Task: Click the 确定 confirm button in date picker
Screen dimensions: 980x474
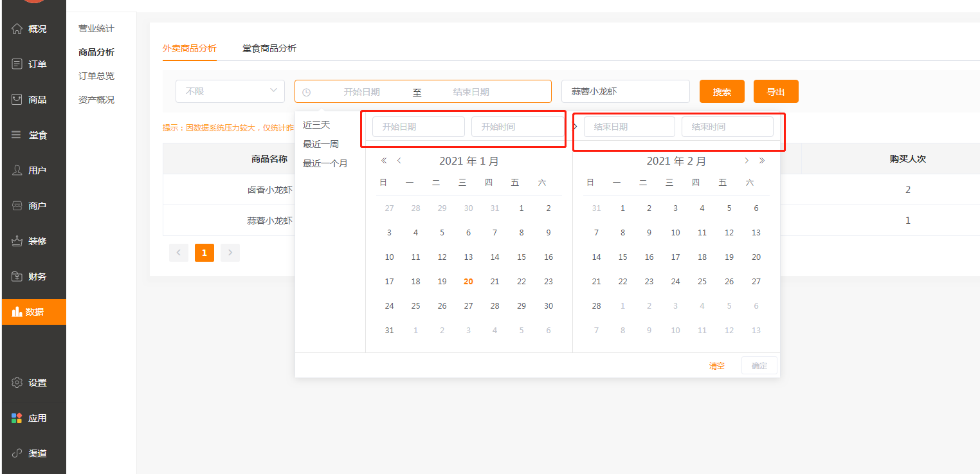Action: tap(759, 365)
